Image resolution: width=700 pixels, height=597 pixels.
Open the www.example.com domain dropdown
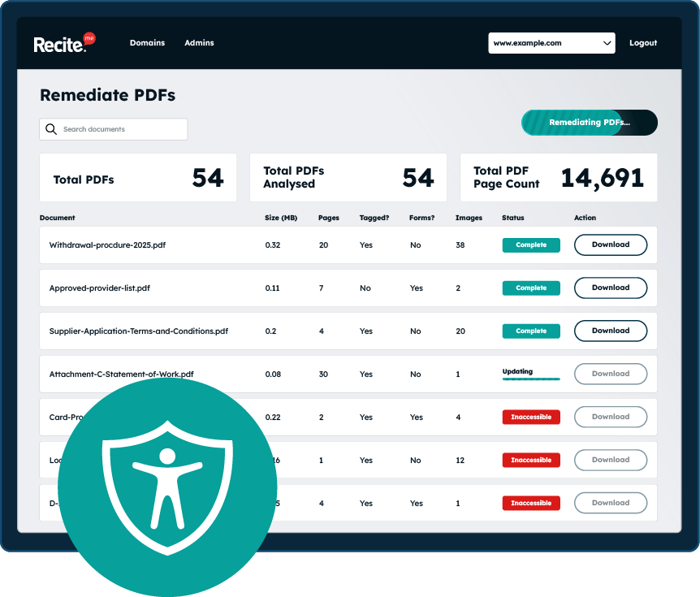pos(551,42)
